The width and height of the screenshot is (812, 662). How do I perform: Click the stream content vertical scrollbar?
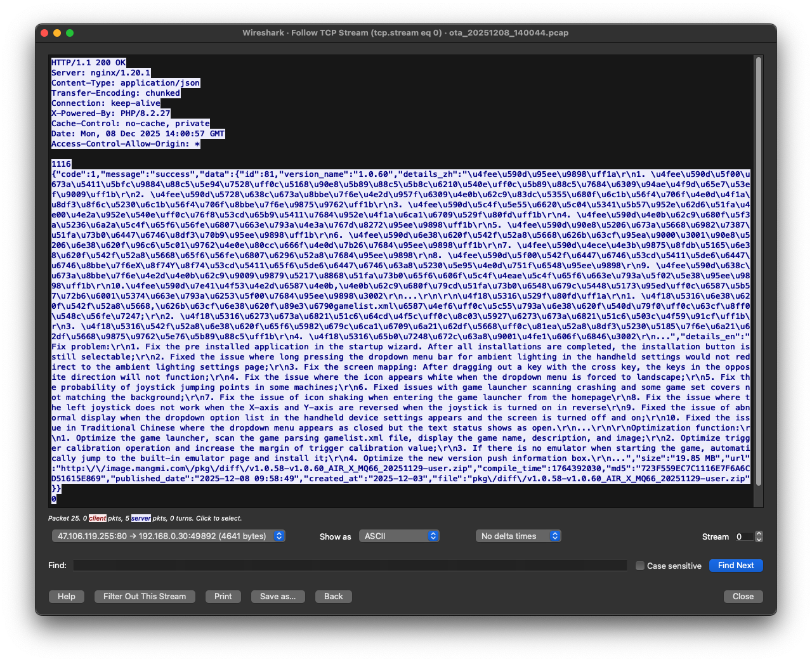coord(758,279)
